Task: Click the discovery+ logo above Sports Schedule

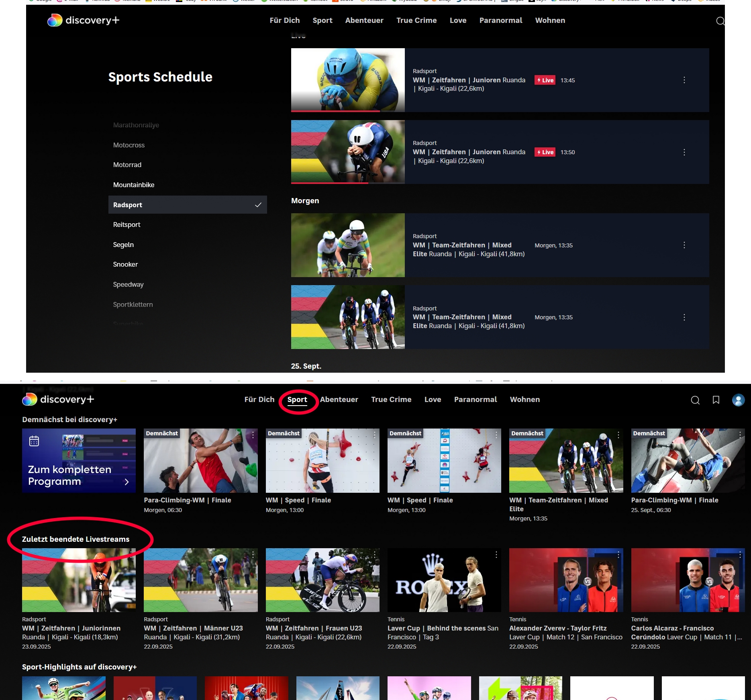Action: [83, 20]
